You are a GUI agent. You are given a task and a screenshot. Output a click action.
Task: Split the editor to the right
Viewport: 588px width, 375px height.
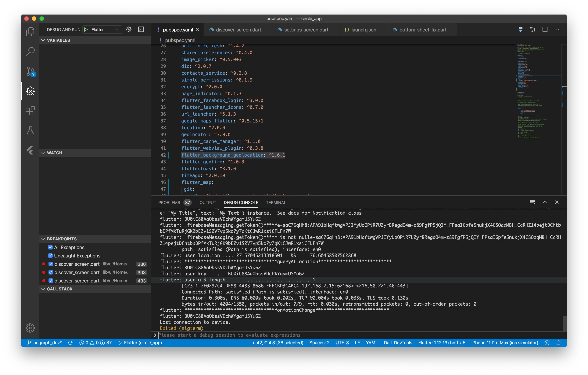pyautogui.click(x=545, y=30)
